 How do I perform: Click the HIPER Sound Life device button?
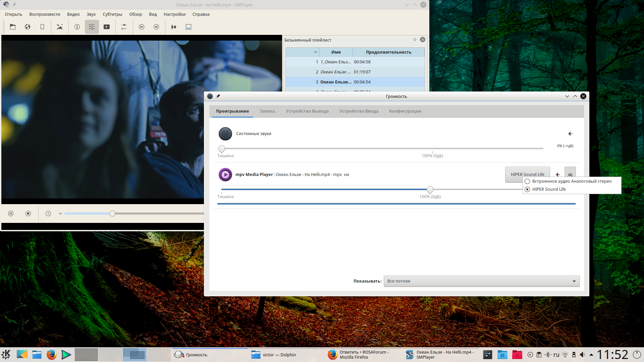point(527,174)
